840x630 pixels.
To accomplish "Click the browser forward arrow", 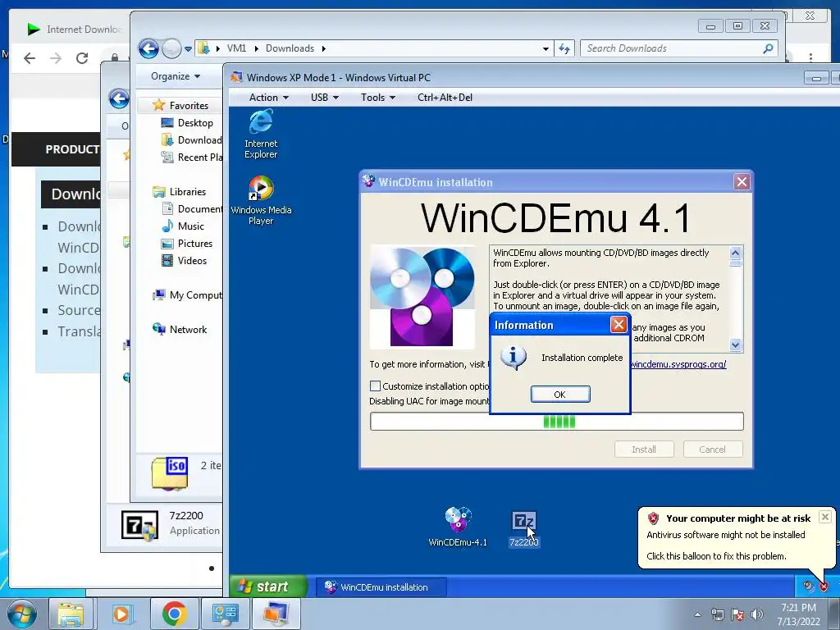I will point(56,58).
